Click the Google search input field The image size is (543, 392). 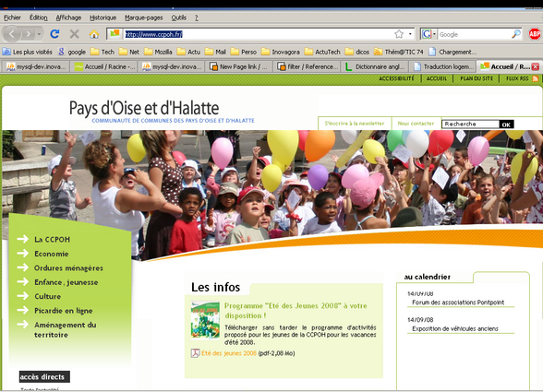click(474, 34)
